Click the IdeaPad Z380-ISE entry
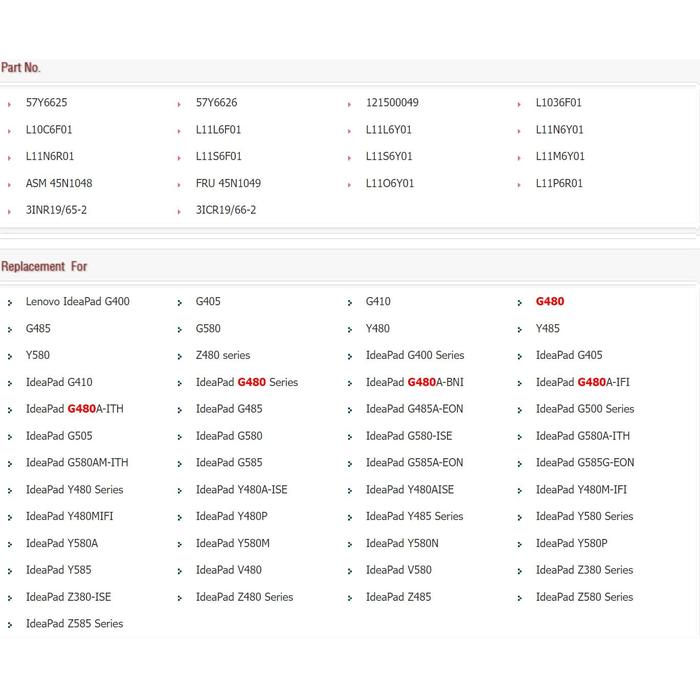This screenshot has height=700, width=700. pyautogui.click(x=68, y=597)
